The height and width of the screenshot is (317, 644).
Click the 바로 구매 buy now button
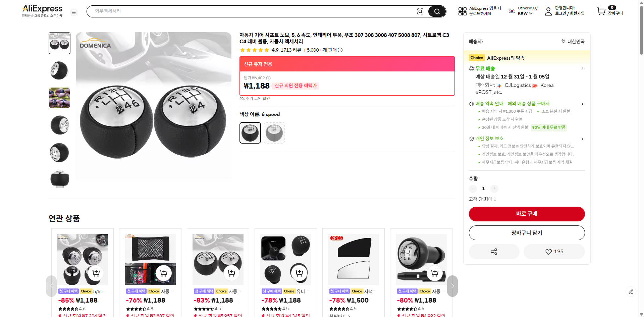527,214
